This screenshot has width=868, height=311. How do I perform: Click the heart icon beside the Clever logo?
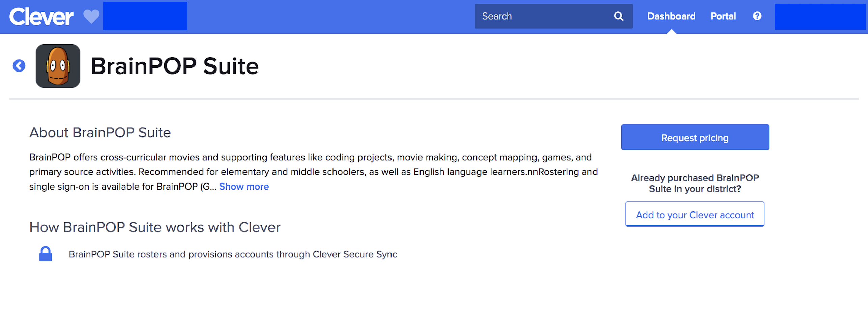[91, 17]
